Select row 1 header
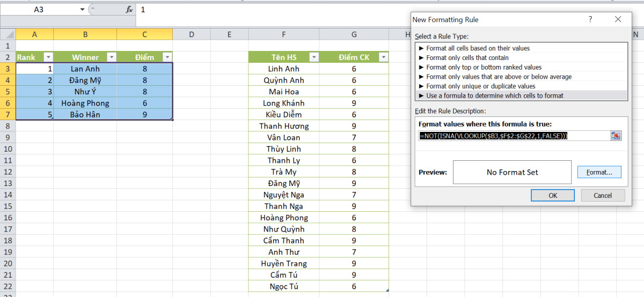Viewport: 644px width, 297px height. 8,46
